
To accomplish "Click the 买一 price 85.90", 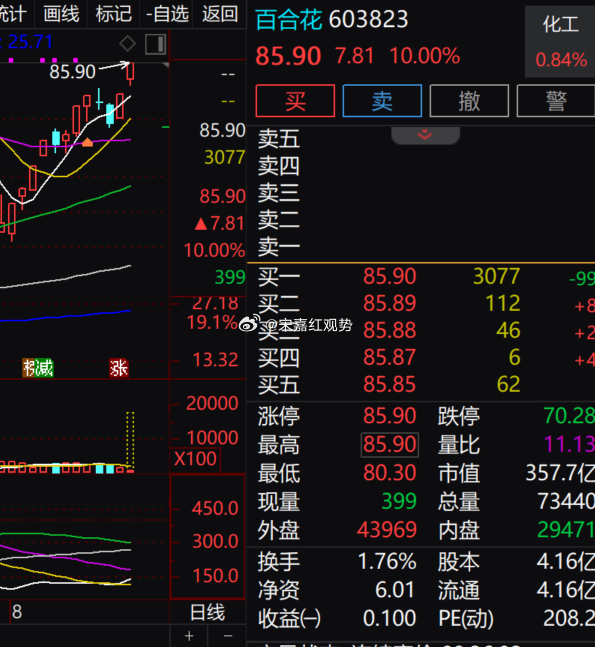I will (390, 276).
